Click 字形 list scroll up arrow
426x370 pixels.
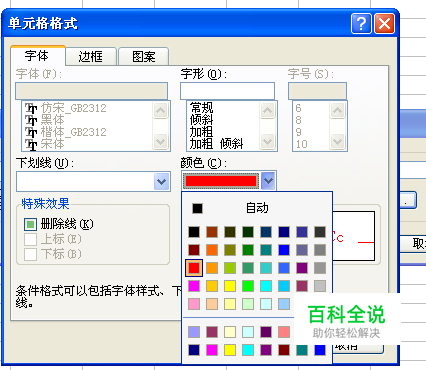coord(267,110)
